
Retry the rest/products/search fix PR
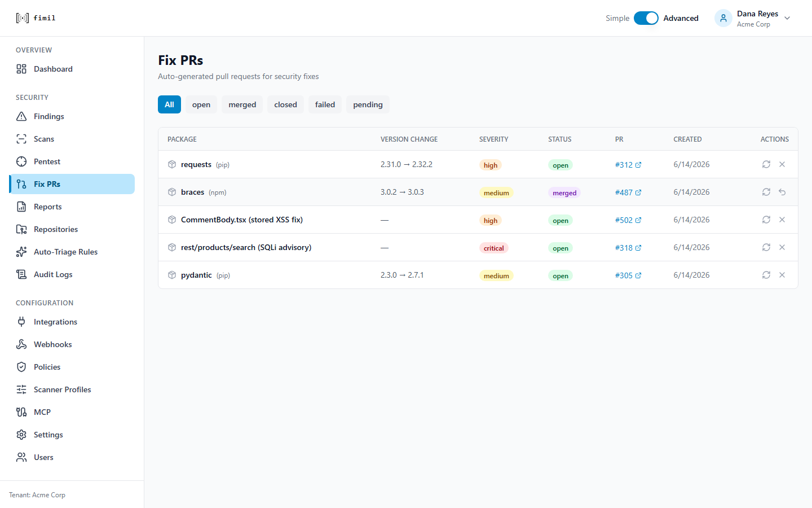(x=766, y=247)
